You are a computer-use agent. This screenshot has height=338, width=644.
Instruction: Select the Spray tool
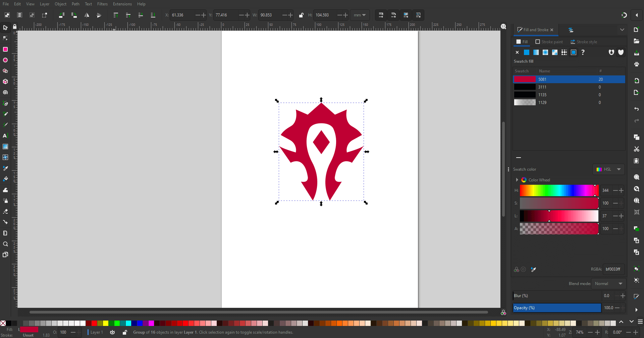pyautogui.click(x=5, y=201)
